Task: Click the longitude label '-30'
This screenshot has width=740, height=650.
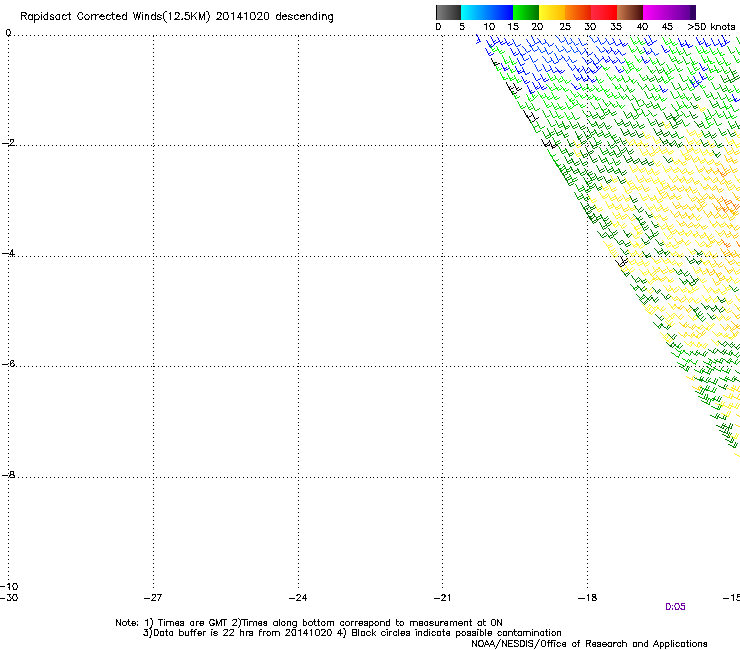Action: [x=9, y=598]
